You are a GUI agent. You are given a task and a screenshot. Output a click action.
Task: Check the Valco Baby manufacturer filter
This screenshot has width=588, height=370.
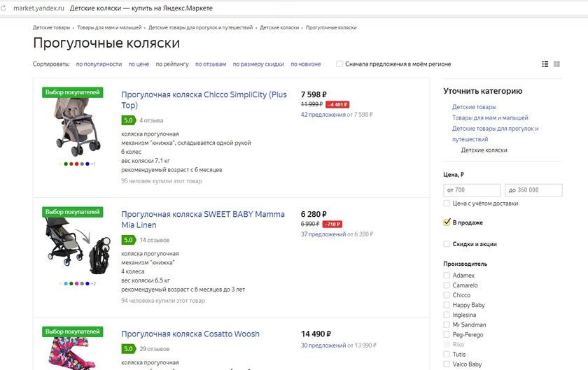[447, 364]
